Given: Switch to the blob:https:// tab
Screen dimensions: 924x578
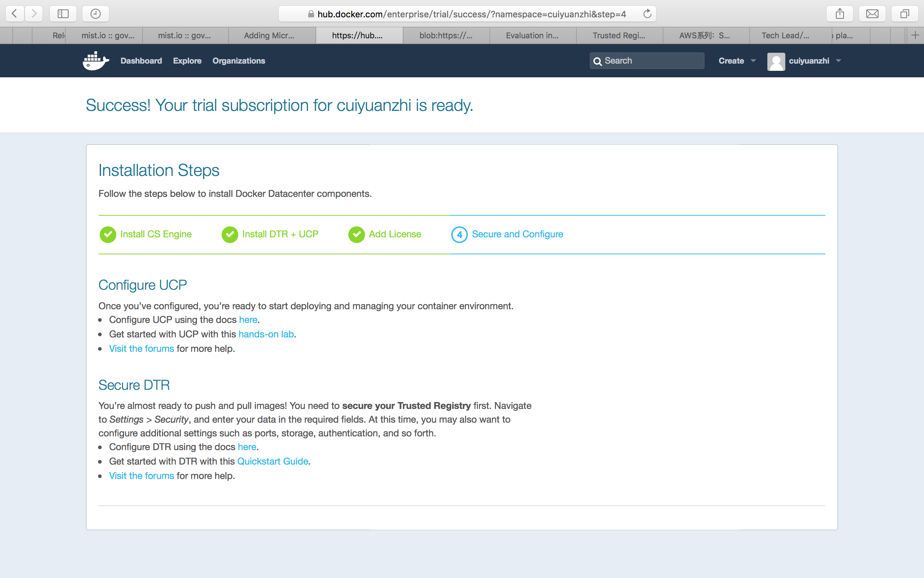Looking at the screenshot, I should point(446,35).
